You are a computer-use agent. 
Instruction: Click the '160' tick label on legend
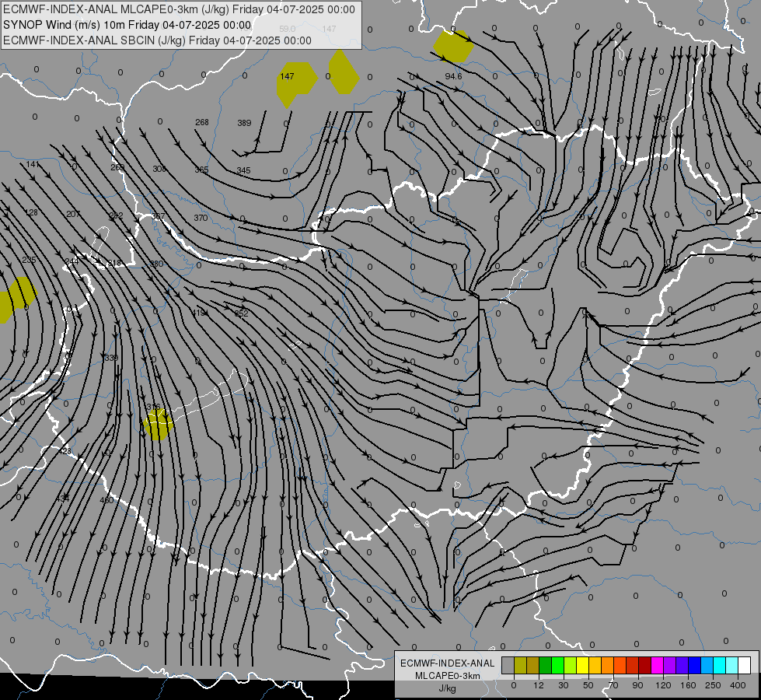[x=688, y=685]
